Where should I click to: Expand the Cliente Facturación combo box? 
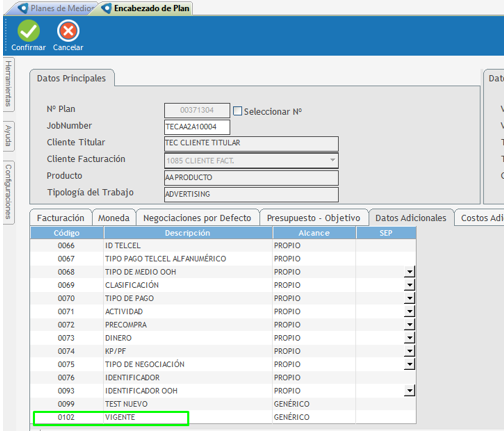pos(332,160)
